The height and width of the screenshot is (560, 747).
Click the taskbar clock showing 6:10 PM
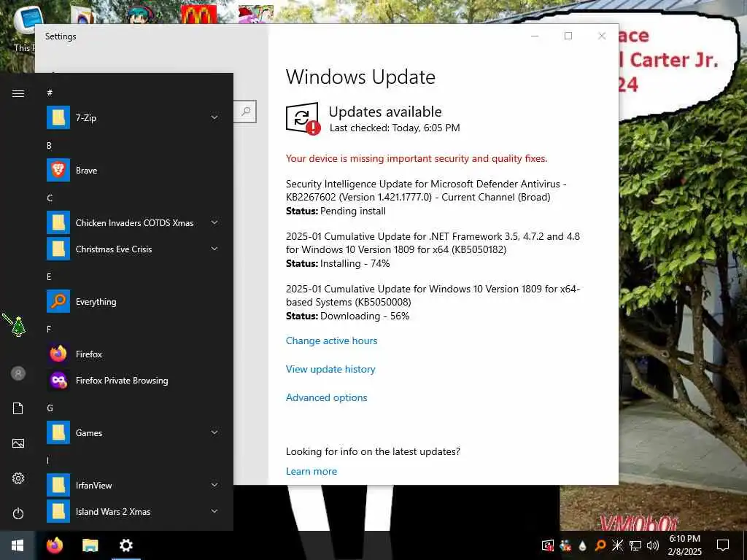(x=684, y=545)
